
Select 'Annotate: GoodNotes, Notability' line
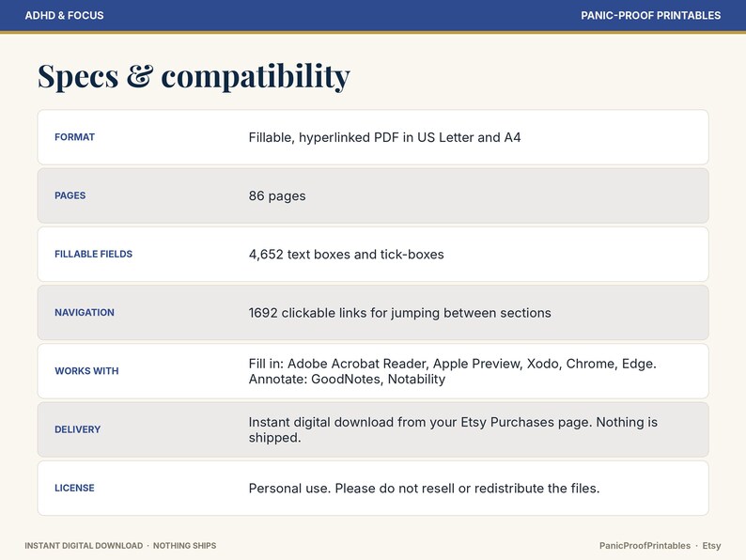click(347, 380)
